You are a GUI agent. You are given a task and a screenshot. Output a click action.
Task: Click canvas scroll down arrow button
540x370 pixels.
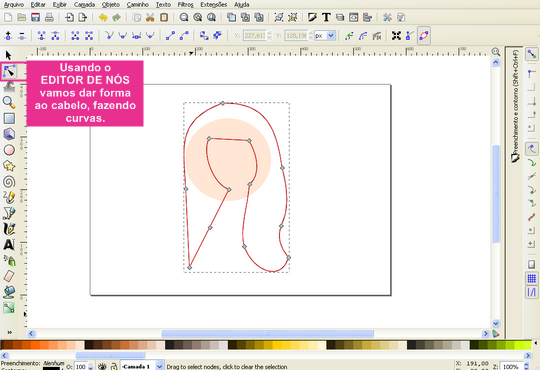click(x=496, y=323)
